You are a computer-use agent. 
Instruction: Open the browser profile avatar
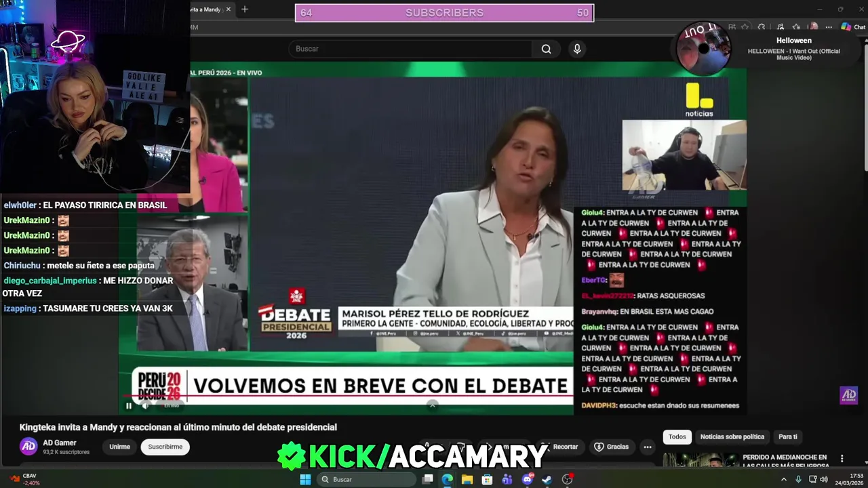click(x=813, y=27)
